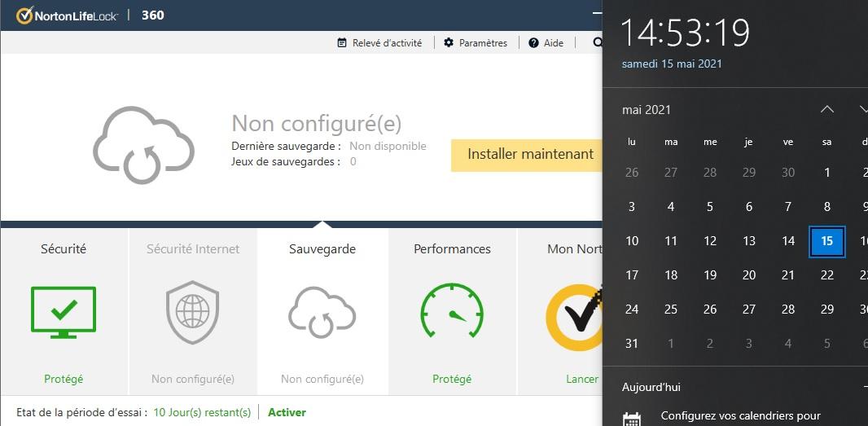Viewport: 868px width, 426px height.
Task: Click the shield globe Internet security icon
Action: (x=193, y=313)
